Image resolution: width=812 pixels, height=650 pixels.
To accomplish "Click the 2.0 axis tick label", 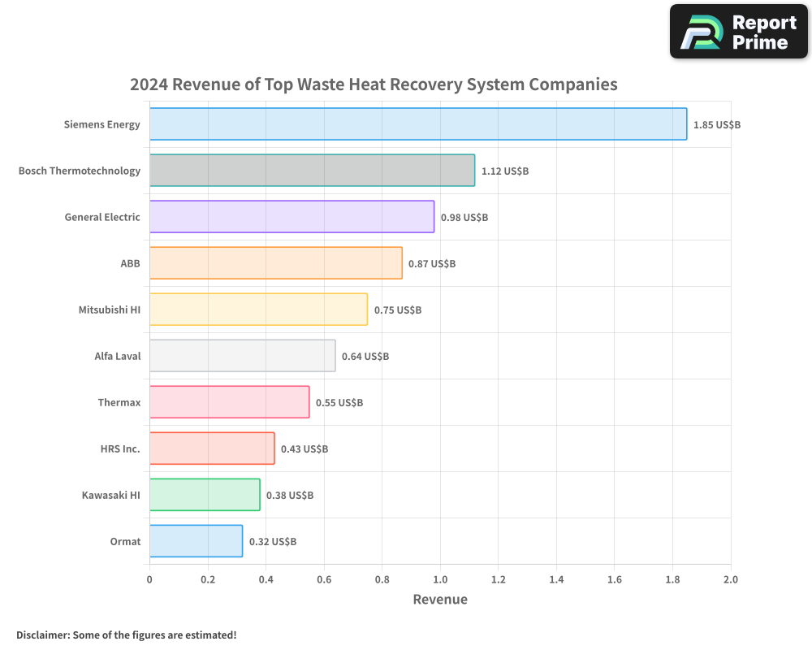I will pos(730,579).
